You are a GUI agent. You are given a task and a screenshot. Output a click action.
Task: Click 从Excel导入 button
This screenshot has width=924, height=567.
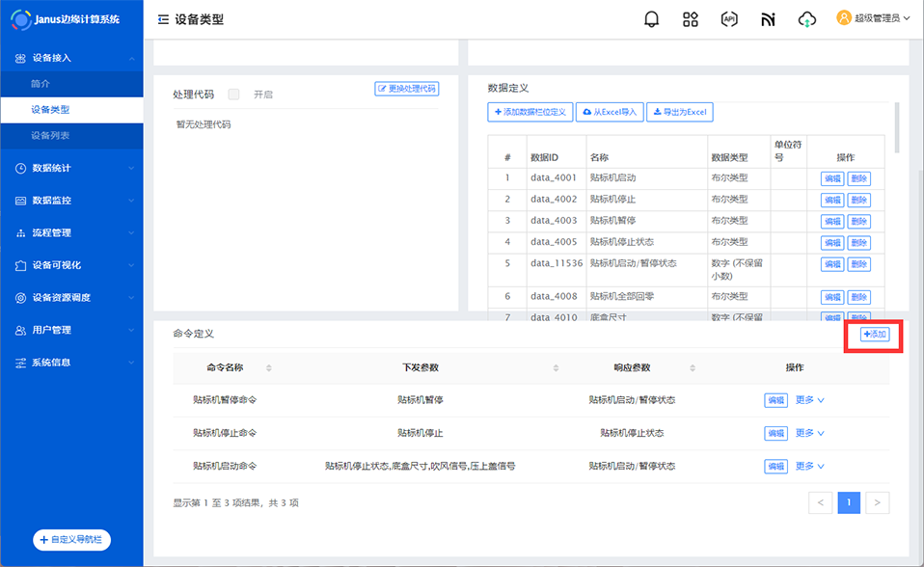(x=609, y=113)
